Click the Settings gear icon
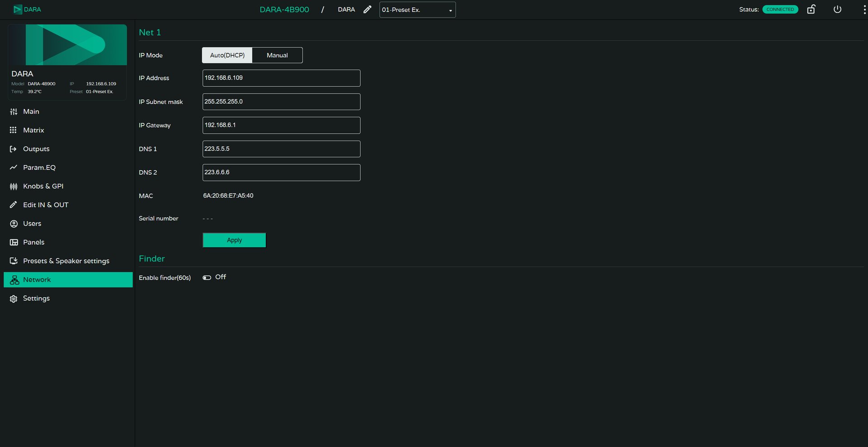Image resolution: width=868 pixels, height=447 pixels. 14,299
